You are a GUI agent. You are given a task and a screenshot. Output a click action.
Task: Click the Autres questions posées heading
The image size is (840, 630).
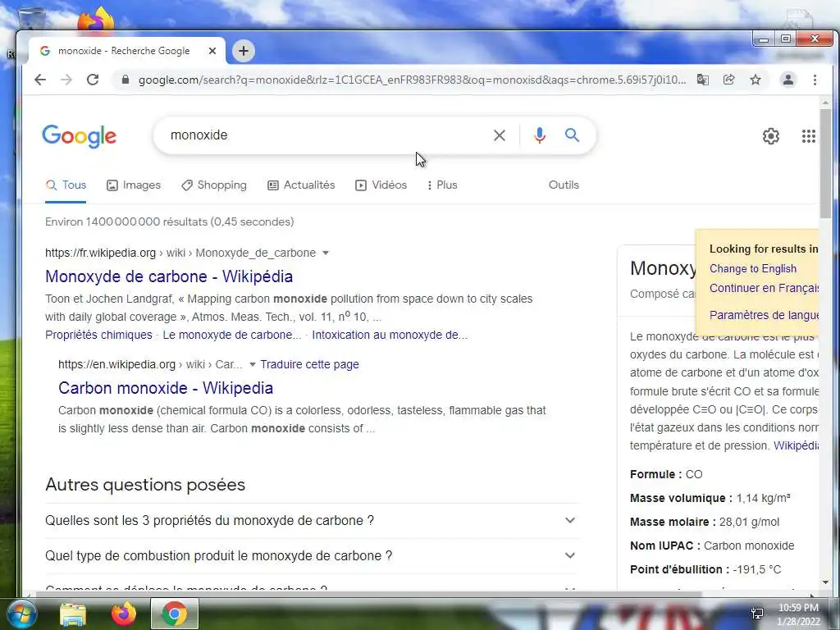145,485
